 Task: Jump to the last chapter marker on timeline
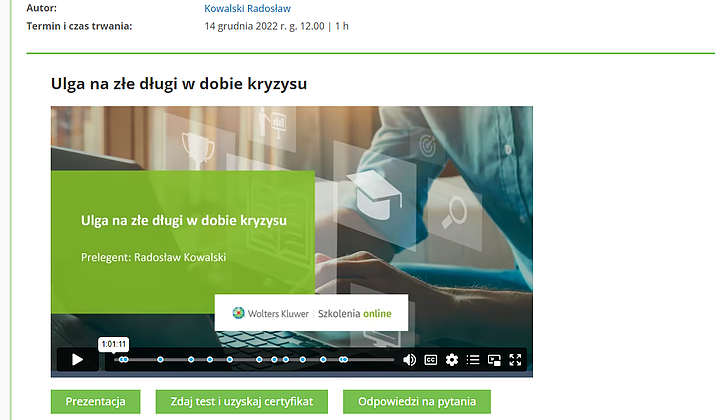(x=345, y=359)
